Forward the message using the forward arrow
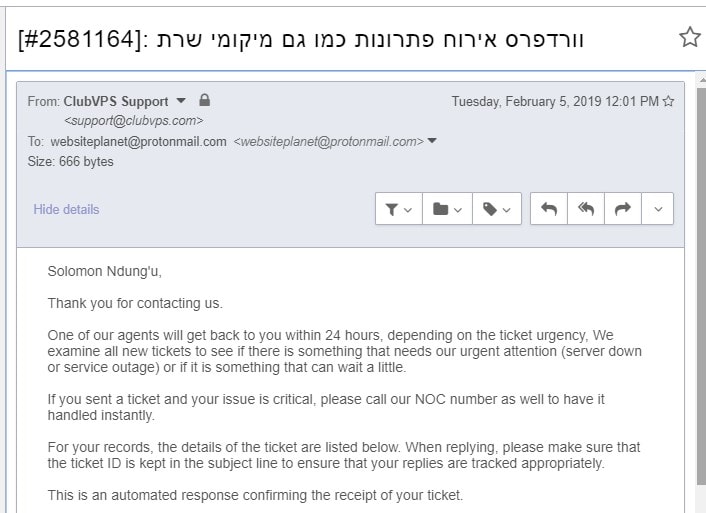 pyautogui.click(x=623, y=209)
